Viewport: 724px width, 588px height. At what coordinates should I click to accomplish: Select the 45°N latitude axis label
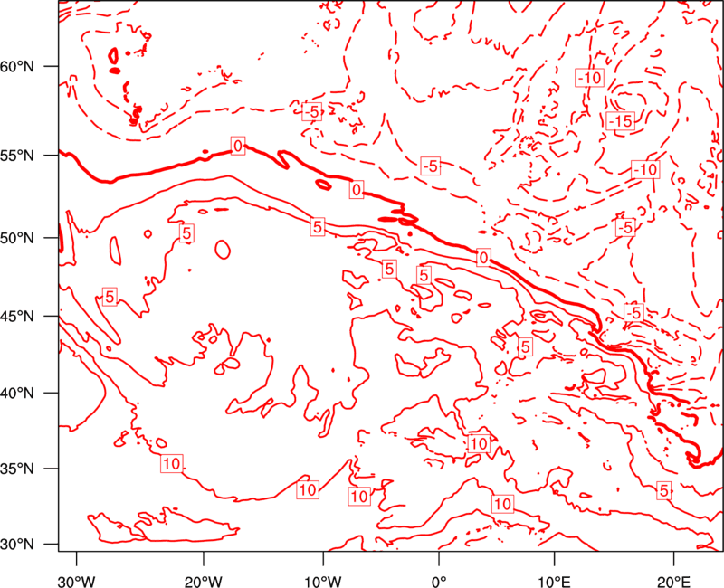(x=17, y=316)
